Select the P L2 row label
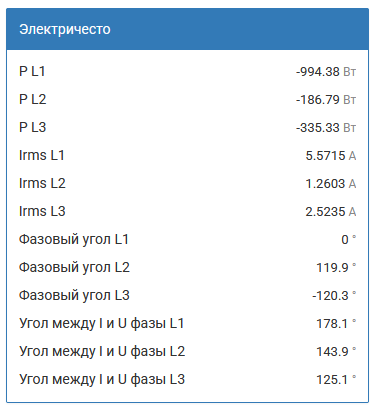377x407 pixels. point(32,99)
